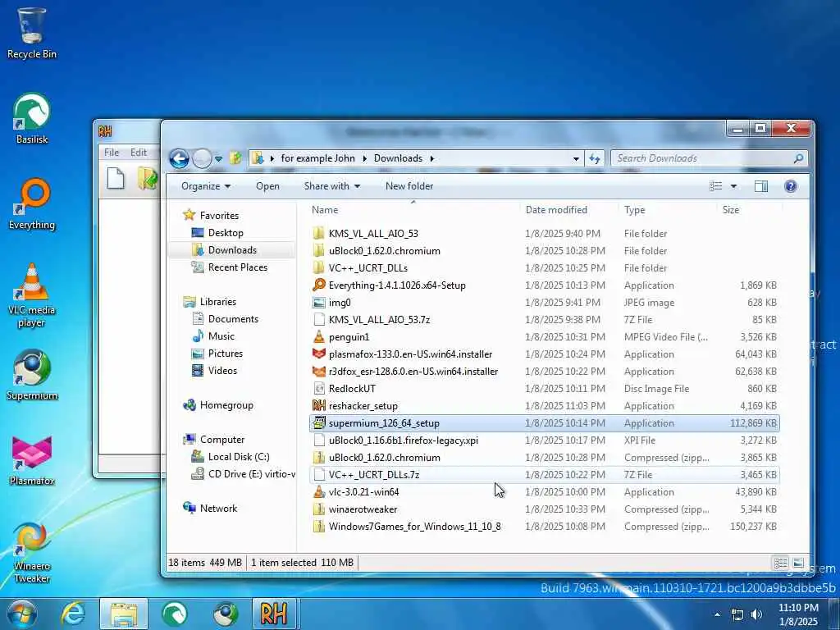Select Computer in the navigation pane
840x630 pixels.
221,440
